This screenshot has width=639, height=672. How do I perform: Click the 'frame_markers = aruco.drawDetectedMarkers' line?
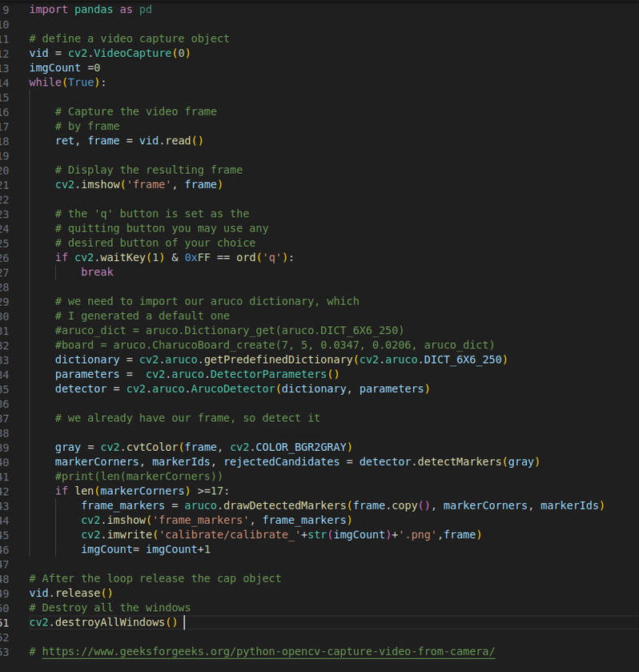tap(343, 505)
